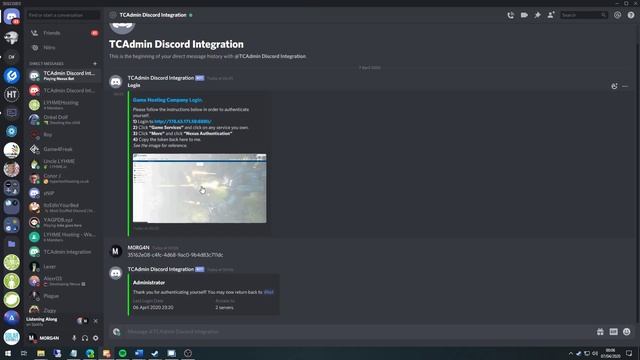Open User Settings gear
The height and width of the screenshot is (360, 640).
(96, 338)
